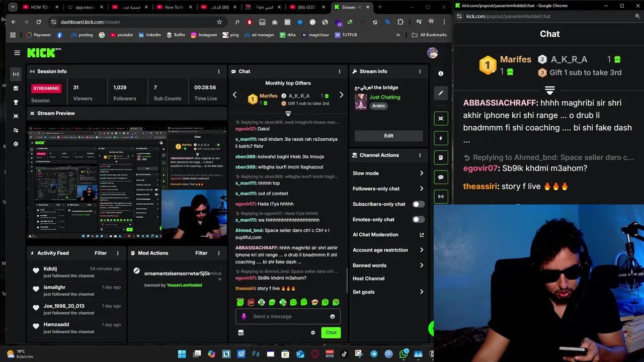Viewport: 644px width, 362px height.
Task: Open the Kdidij follower entry
Action: 76,272
